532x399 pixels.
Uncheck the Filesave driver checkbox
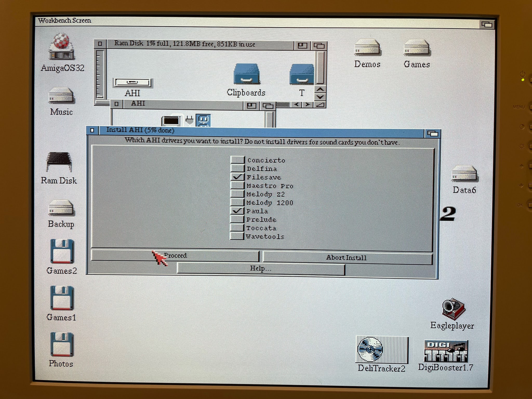[x=237, y=177]
